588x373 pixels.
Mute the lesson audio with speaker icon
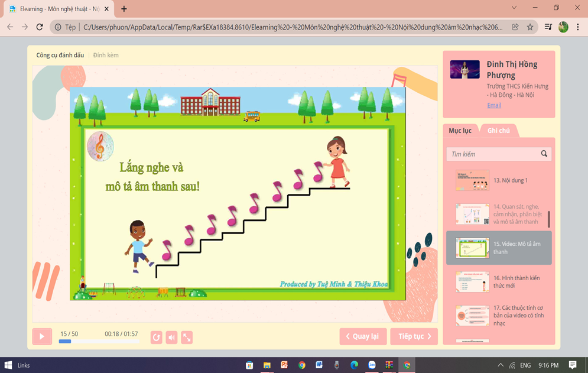tap(171, 337)
